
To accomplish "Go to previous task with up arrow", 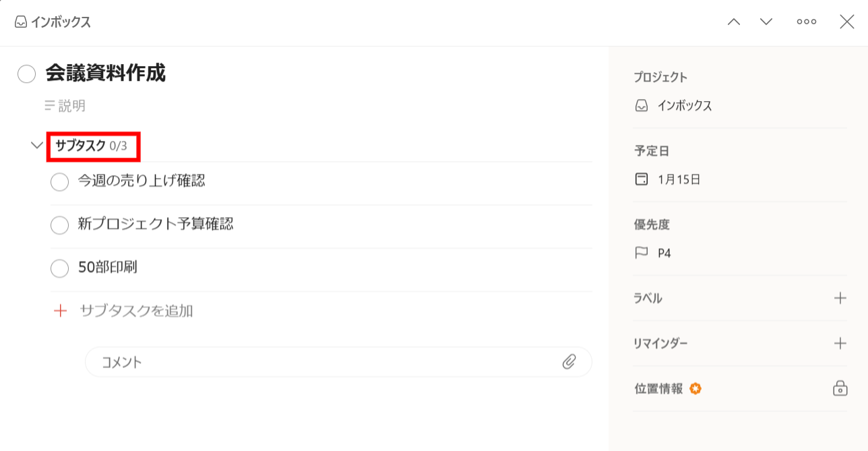I will point(734,22).
